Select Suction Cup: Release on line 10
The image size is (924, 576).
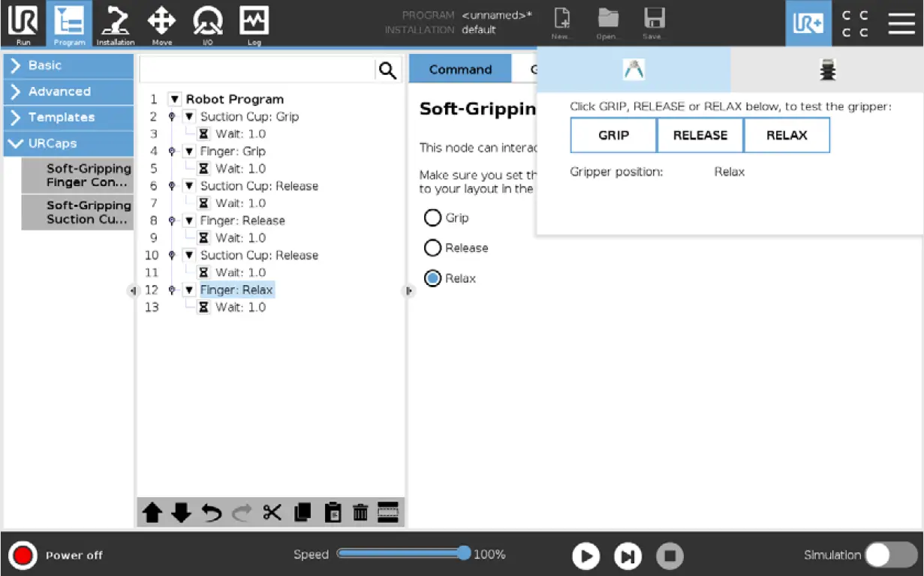(259, 255)
